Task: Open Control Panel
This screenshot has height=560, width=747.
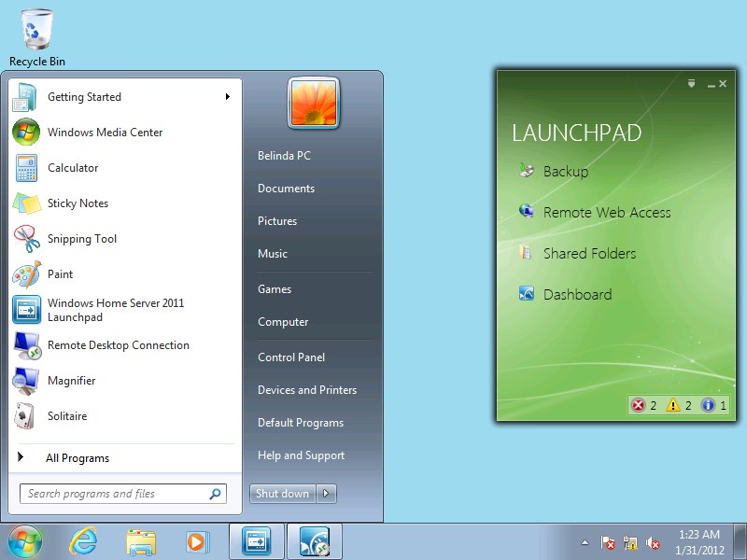Action: [x=291, y=357]
